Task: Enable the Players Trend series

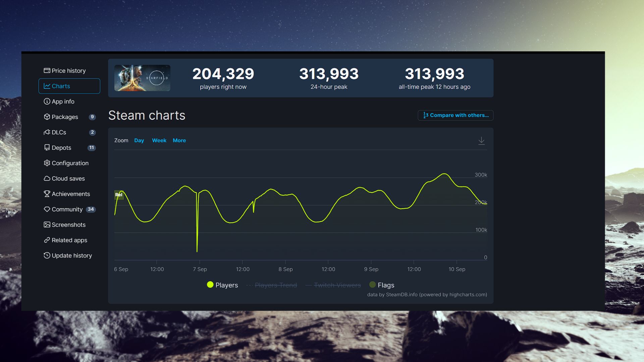Action: click(x=272, y=285)
